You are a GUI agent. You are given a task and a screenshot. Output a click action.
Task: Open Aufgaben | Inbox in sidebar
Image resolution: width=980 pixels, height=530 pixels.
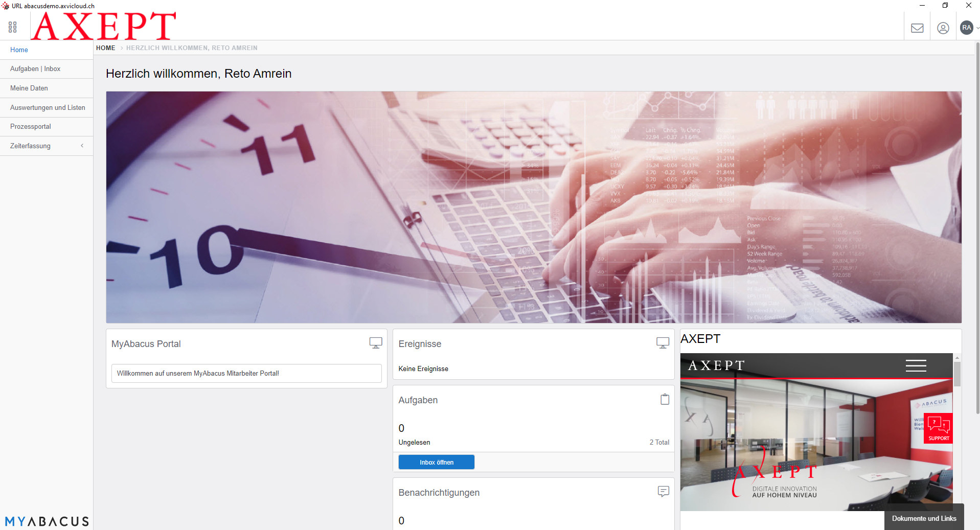tap(47, 69)
